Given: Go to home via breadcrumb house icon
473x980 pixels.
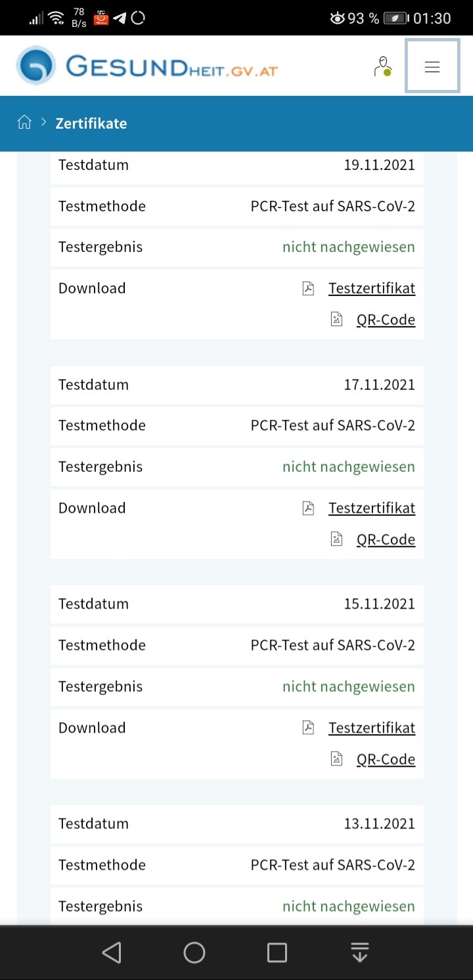Looking at the screenshot, I should pos(24,122).
